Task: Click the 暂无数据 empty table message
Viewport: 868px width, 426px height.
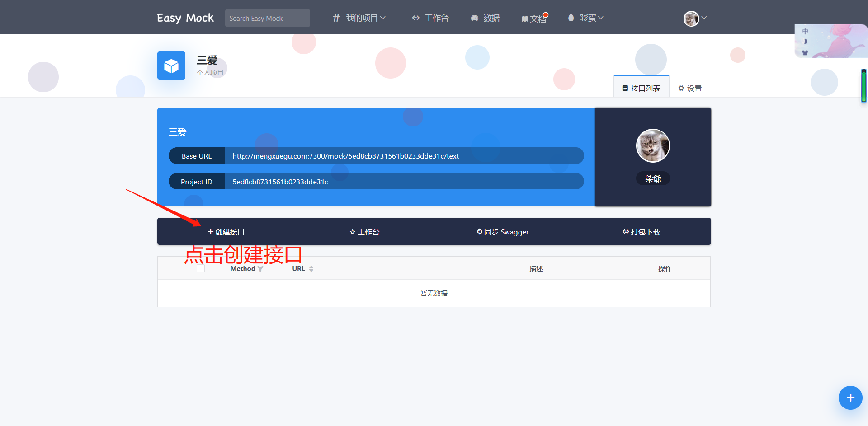Action: click(434, 293)
